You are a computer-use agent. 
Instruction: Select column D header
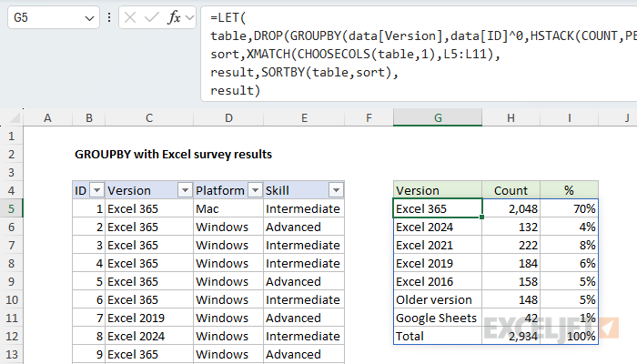point(228,117)
